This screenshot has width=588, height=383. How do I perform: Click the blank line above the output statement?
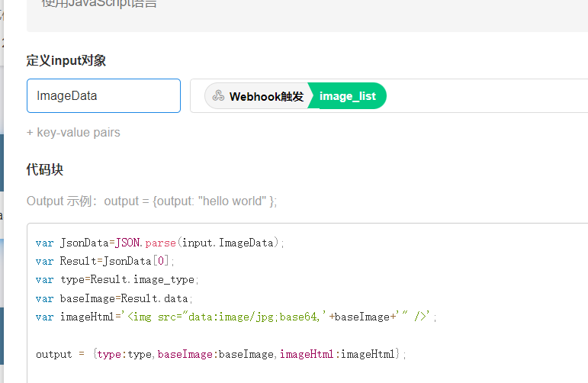pyautogui.click(x=229, y=336)
